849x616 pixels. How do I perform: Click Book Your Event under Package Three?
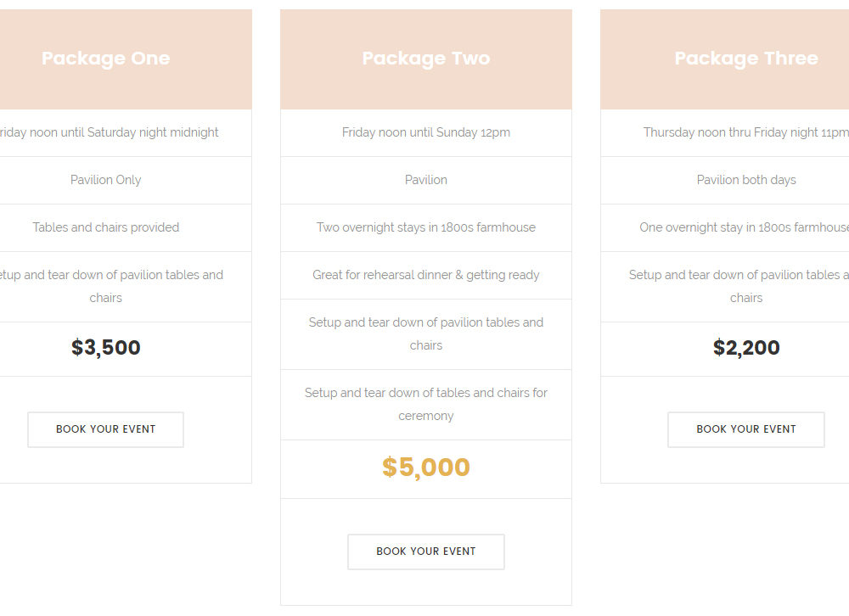(x=746, y=429)
